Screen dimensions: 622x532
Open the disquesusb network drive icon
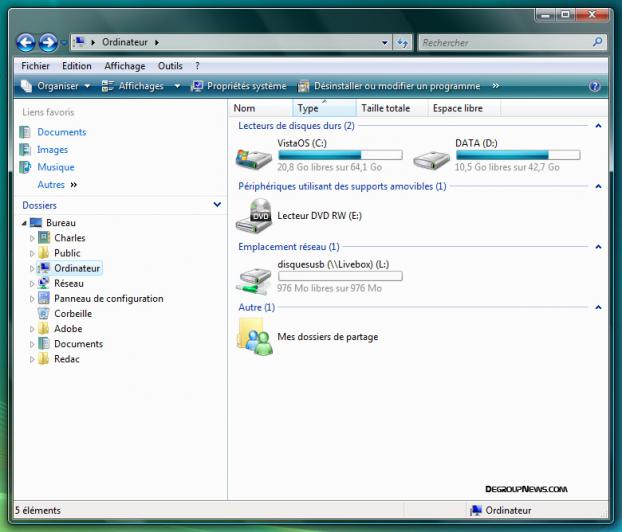[253, 277]
